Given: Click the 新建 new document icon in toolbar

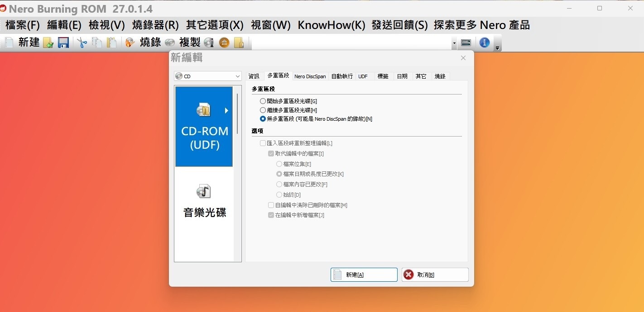Looking at the screenshot, I should [9, 43].
